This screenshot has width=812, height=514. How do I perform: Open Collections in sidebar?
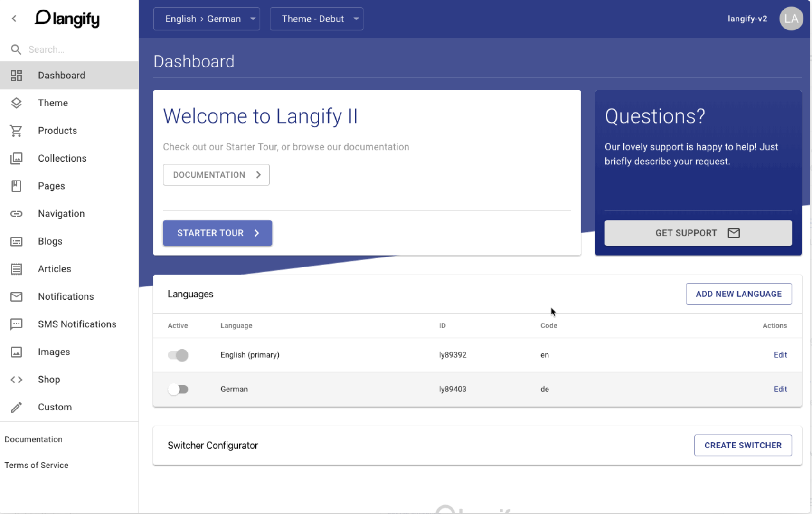point(69,158)
